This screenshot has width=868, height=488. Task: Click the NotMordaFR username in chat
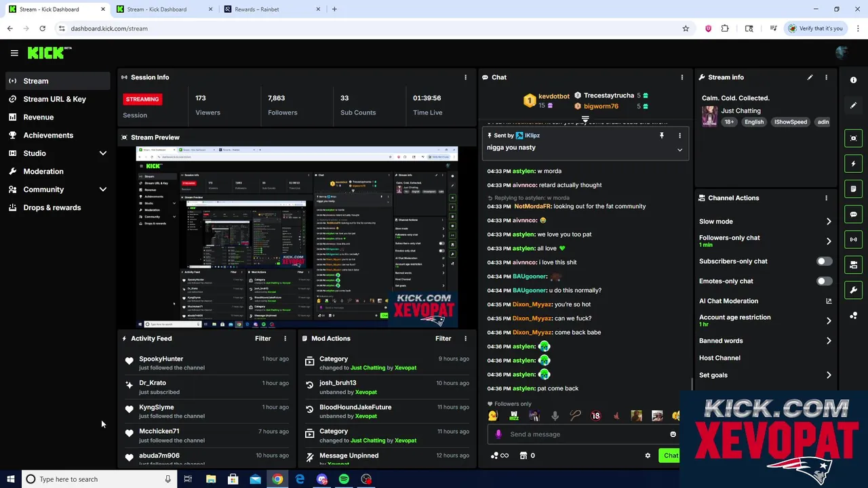point(533,207)
